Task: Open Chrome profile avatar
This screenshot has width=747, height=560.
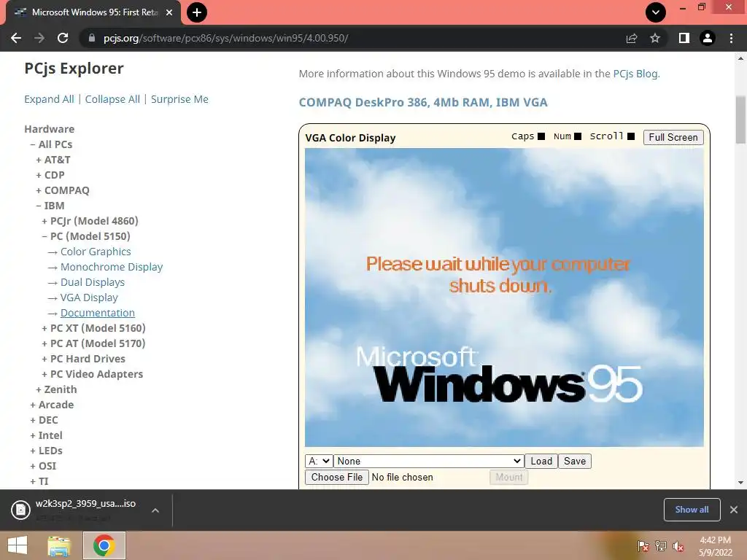Action: (x=708, y=38)
